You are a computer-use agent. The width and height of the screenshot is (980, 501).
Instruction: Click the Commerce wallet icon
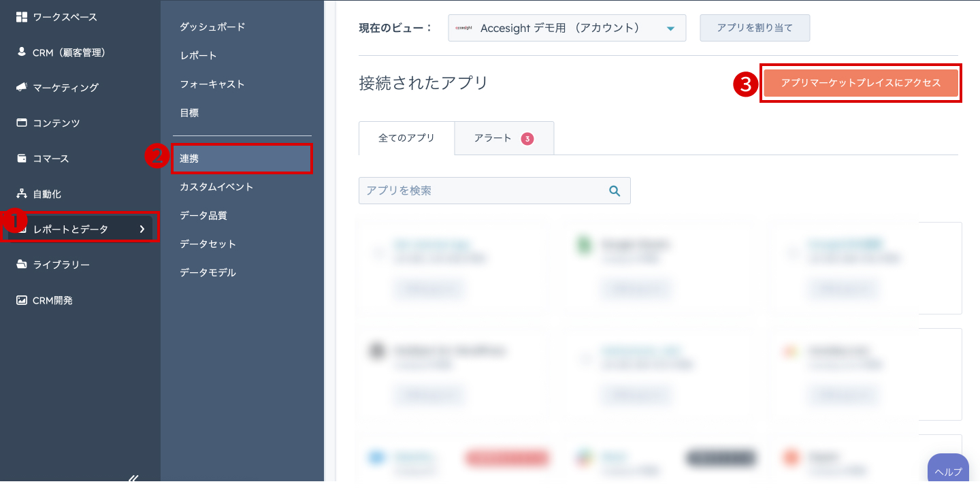[22, 158]
